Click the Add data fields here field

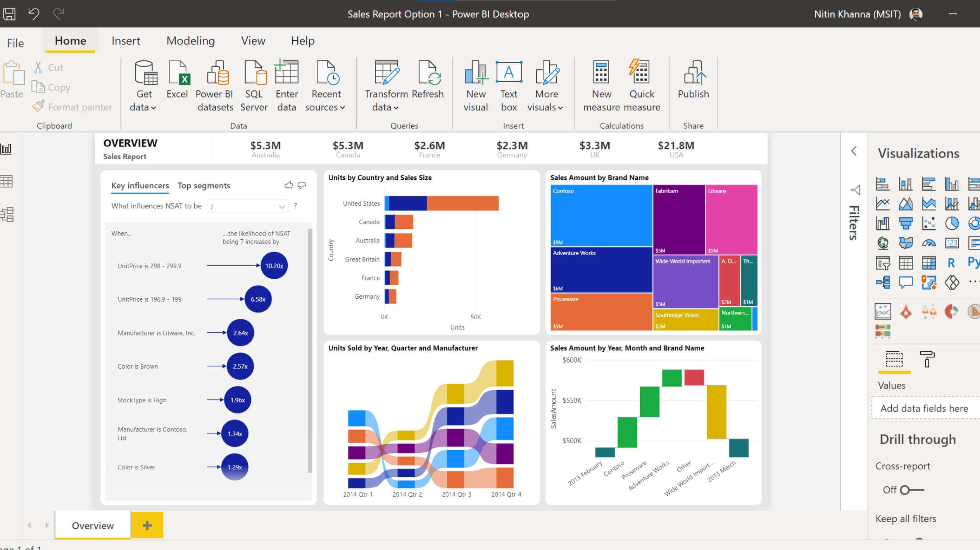click(924, 408)
